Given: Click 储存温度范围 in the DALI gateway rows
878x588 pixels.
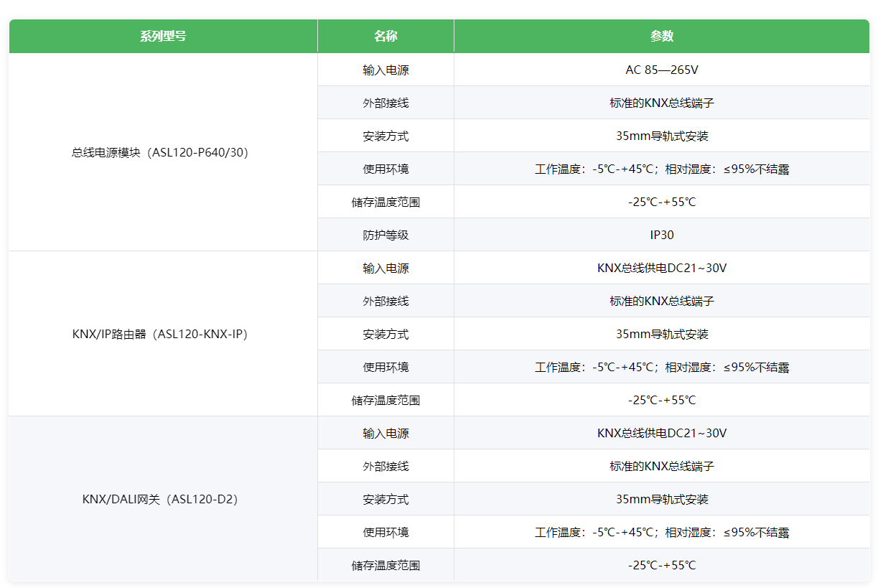Looking at the screenshot, I should 386,566.
